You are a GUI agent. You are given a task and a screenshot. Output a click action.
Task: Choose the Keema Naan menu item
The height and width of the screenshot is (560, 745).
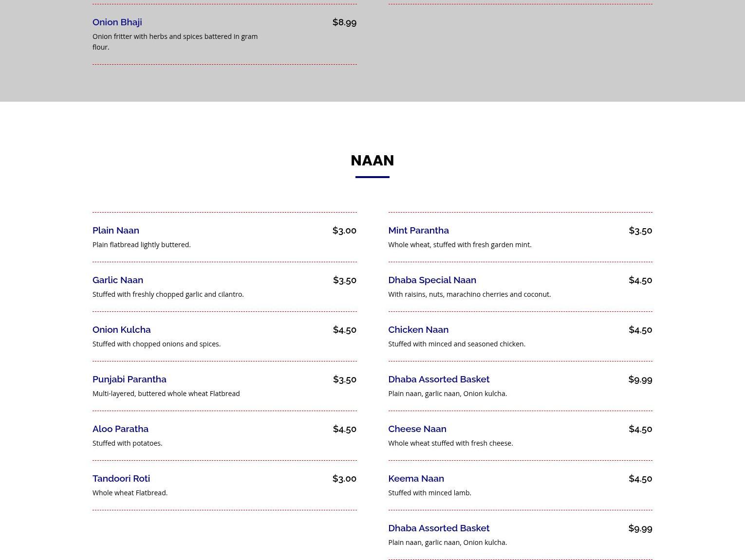tap(415, 479)
